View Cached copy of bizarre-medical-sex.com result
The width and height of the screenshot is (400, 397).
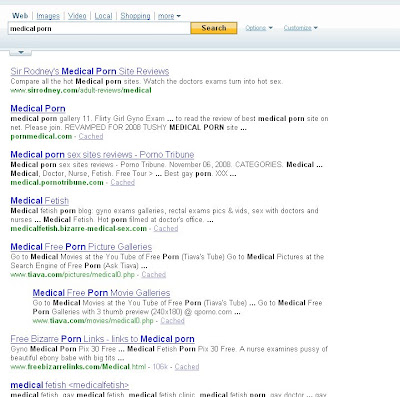(x=166, y=228)
